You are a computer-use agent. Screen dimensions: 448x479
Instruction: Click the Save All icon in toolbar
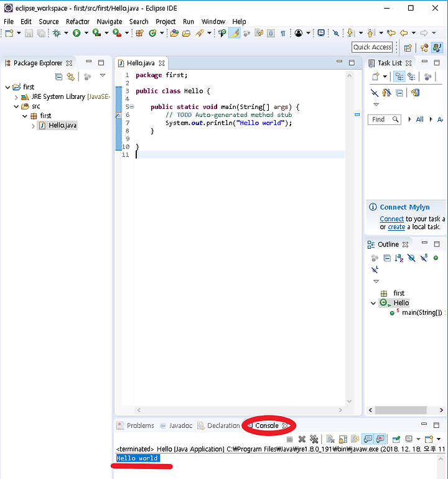click(41, 33)
